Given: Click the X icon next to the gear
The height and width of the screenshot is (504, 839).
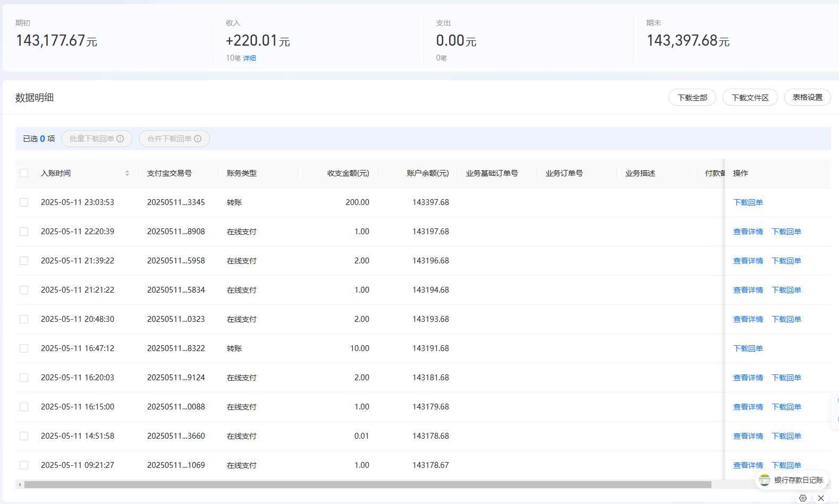Looking at the screenshot, I should (821, 498).
